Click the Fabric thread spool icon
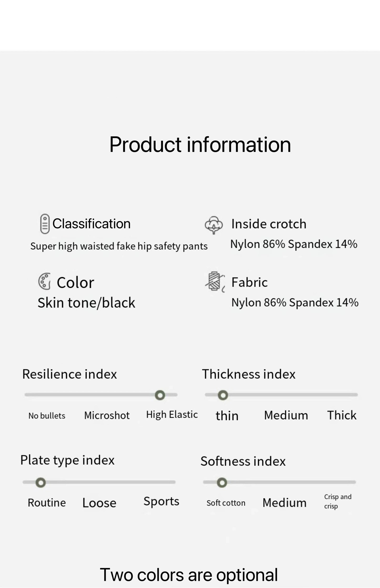 pos(215,282)
